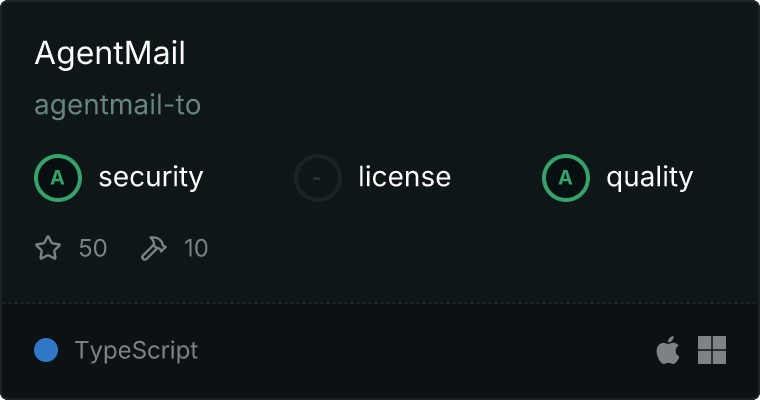Image resolution: width=760 pixels, height=400 pixels.
Task: Click the license label text
Action: click(405, 178)
